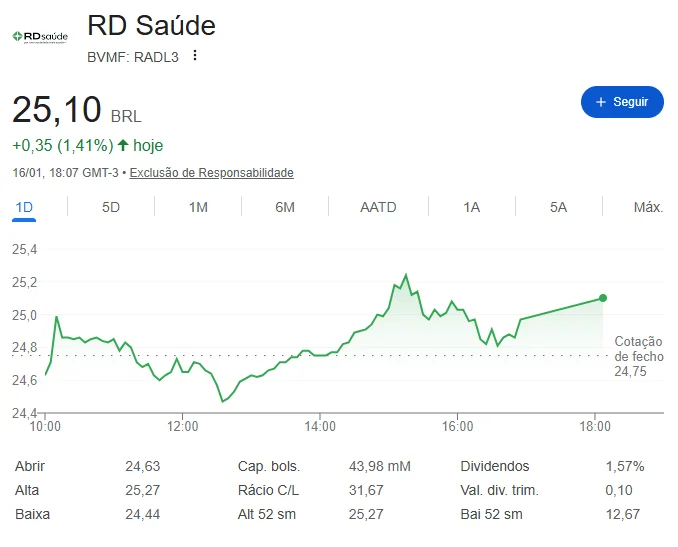The width and height of the screenshot is (678, 547).
Task: Click the 16:00 time axis label
Action: point(457,426)
